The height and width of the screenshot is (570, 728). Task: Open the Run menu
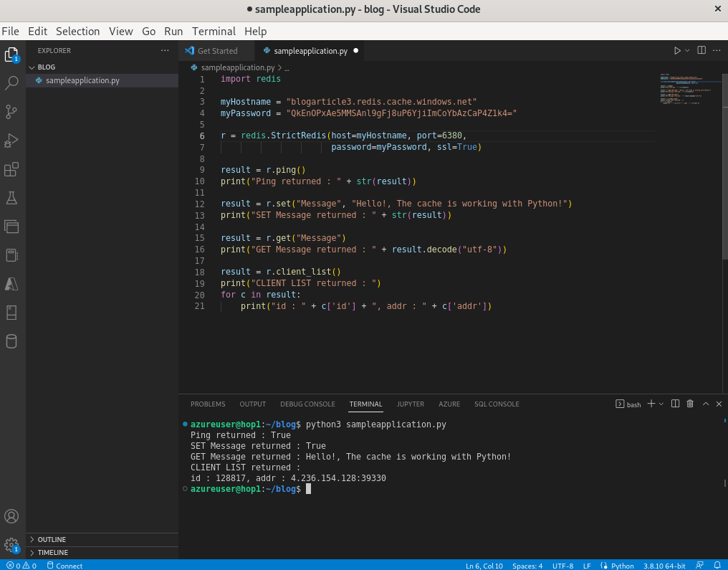click(x=173, y=31)
